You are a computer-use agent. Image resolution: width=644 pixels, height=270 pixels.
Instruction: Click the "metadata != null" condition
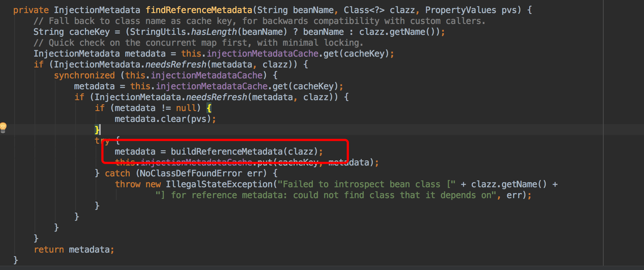click(156, 108)
